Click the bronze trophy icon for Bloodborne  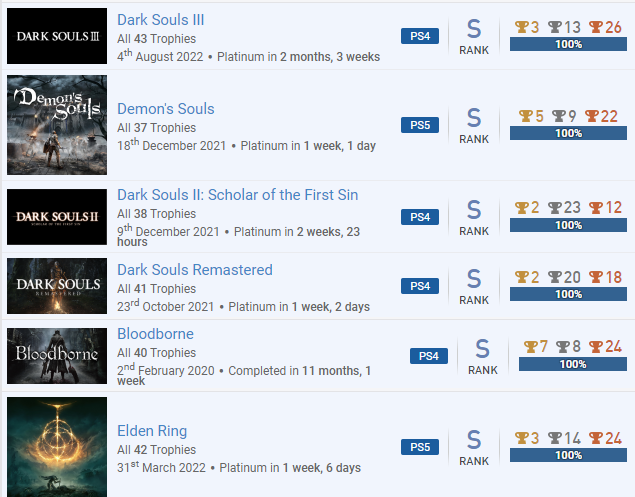coord(596,347)
